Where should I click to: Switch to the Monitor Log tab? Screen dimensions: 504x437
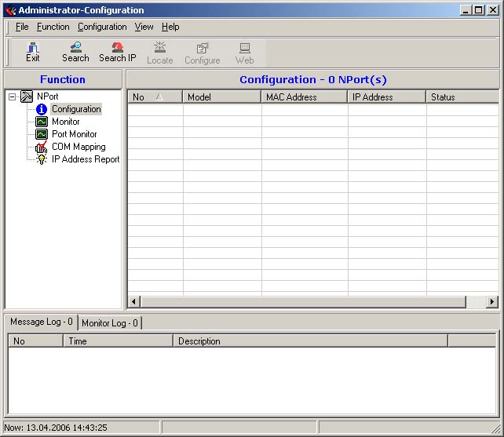[110, 322]
